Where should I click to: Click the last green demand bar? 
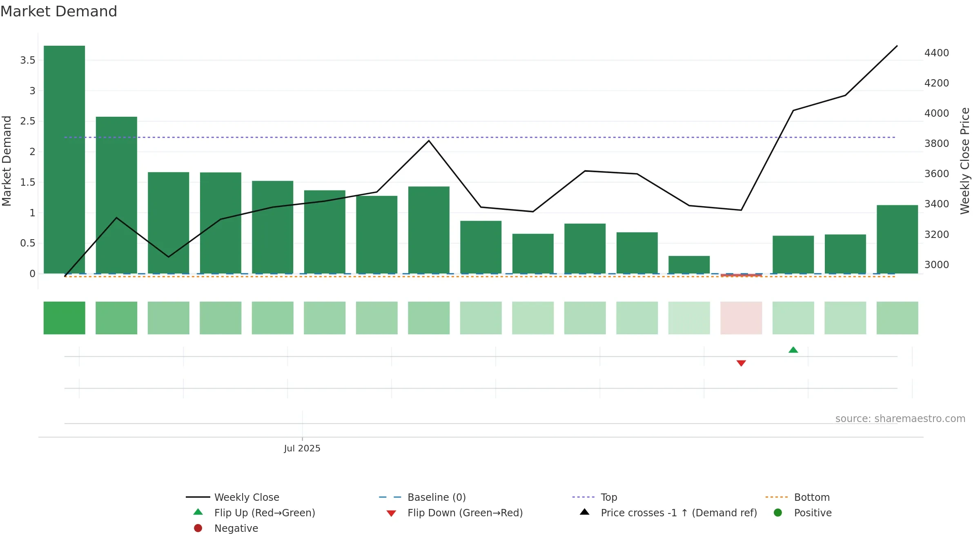click(x=897, y=239)
